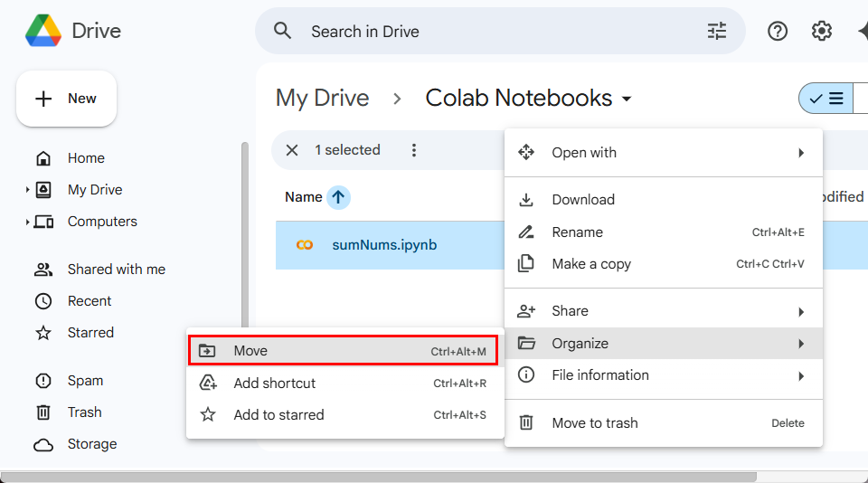Click the search magnifier icon
This screenshot has height=483, width=868.
282,31
